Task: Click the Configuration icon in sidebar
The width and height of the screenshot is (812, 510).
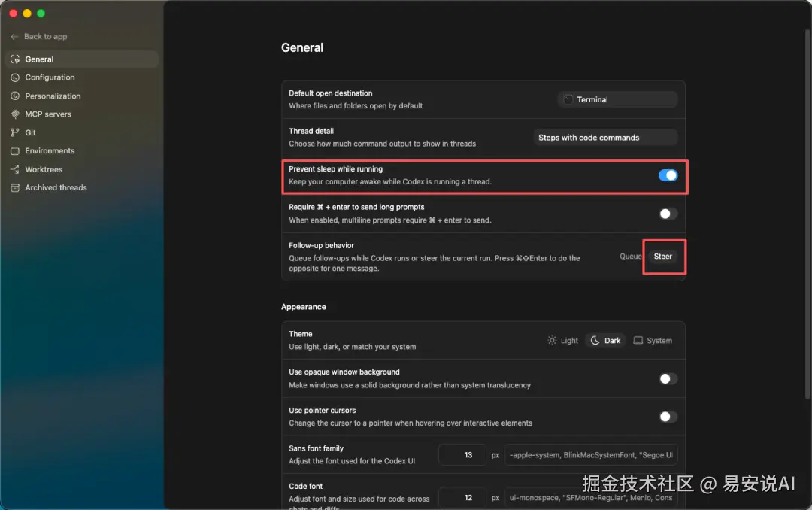Action: click(x=15, y=77)
